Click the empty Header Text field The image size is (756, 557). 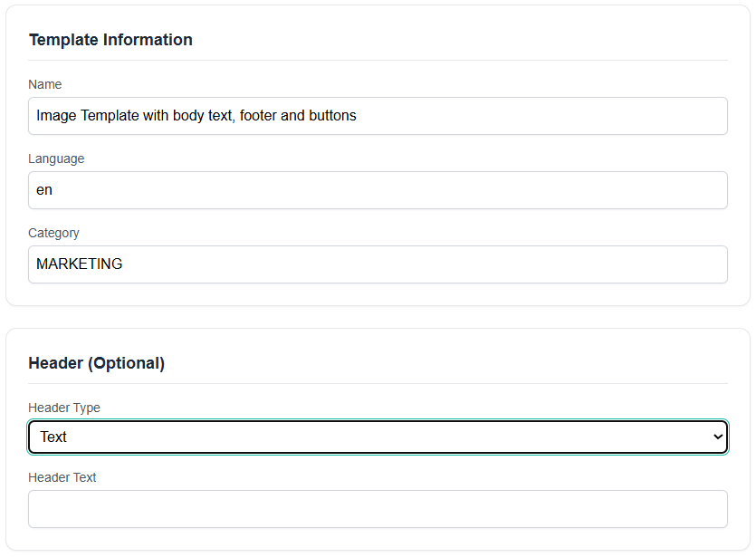378,509
